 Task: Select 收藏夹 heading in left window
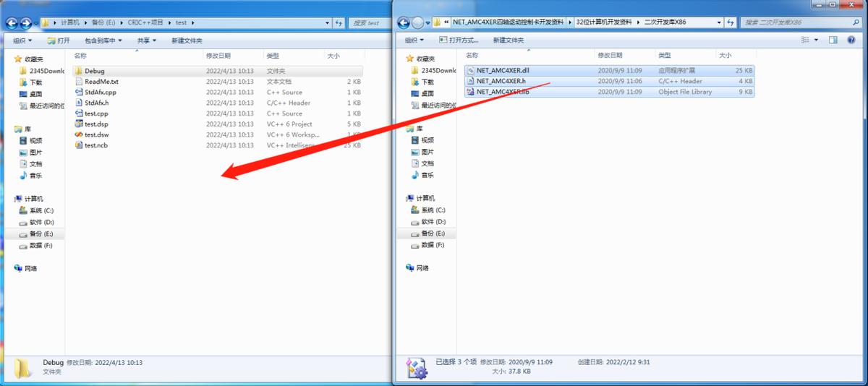point(33,59)
